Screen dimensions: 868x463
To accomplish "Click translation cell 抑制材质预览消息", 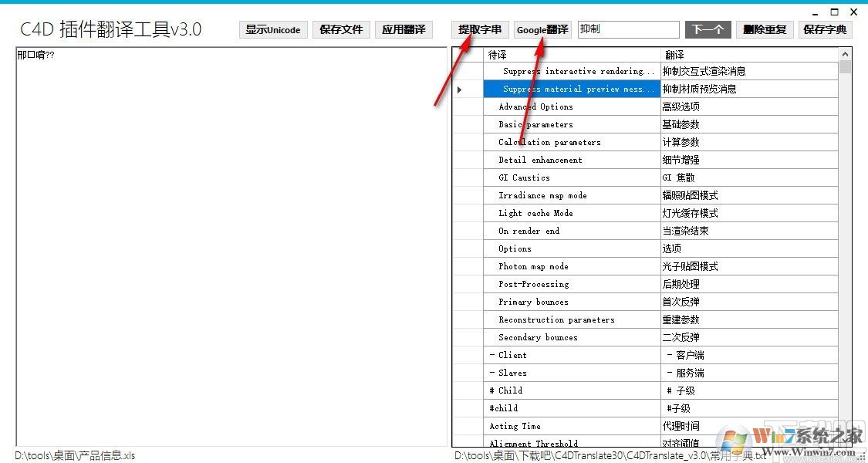I will point(749,90).
